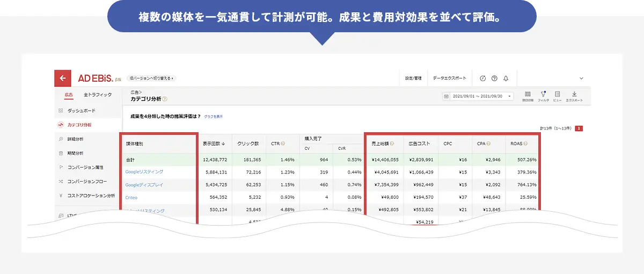Sort by 表示回数 column header
The height and width of the screenshot is (274, 644).
(x=214, y=144)
